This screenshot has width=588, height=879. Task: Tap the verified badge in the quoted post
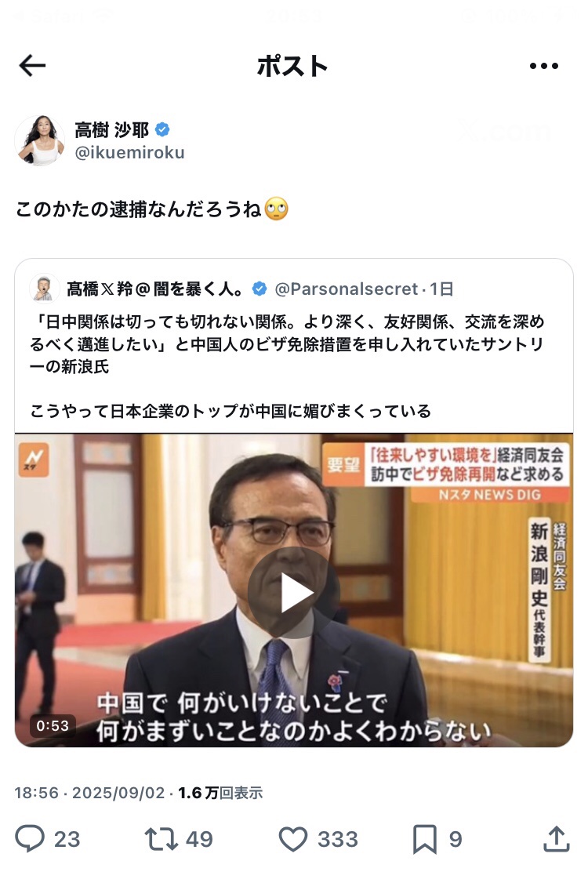click(x=259, y=289)
